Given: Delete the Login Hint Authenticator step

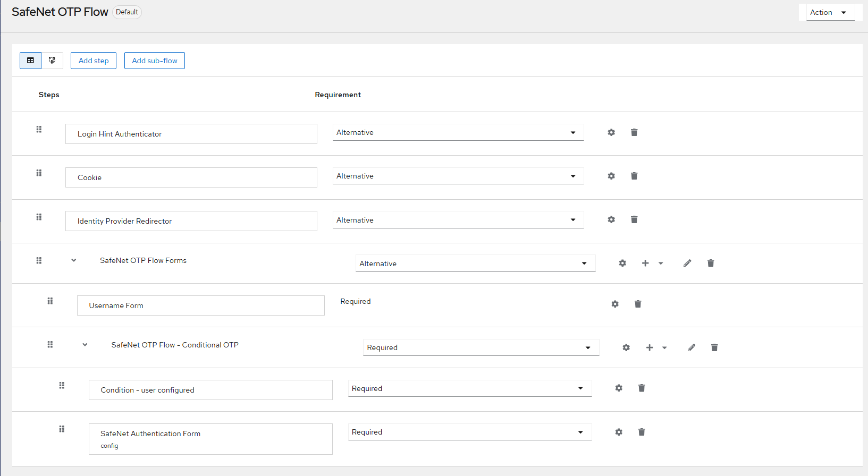Looking at the screenshot, I should point(634,132).
